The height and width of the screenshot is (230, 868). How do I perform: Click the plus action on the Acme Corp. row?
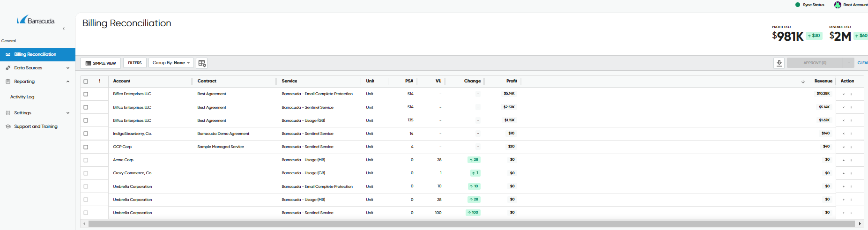coord(844,160)
